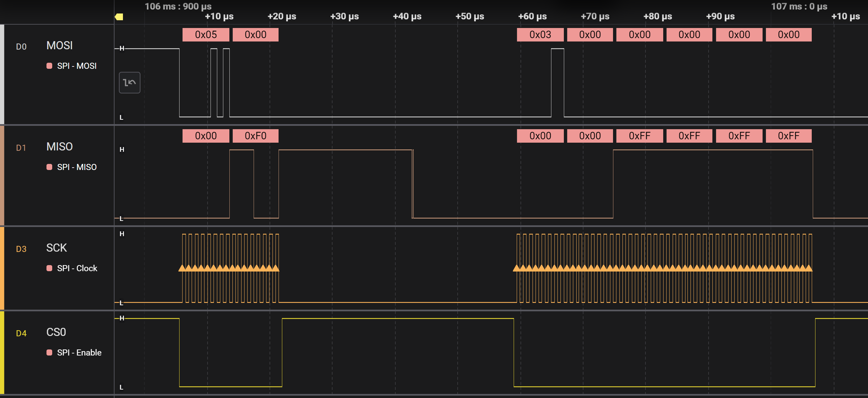Select the 0xF0 data frame on MISO
868x398 pixels.
[255, 136]
